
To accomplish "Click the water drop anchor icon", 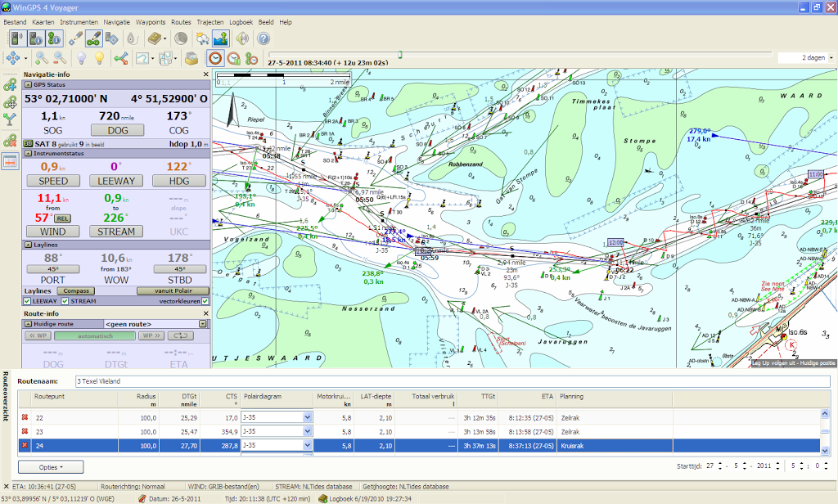I will 132,38.
